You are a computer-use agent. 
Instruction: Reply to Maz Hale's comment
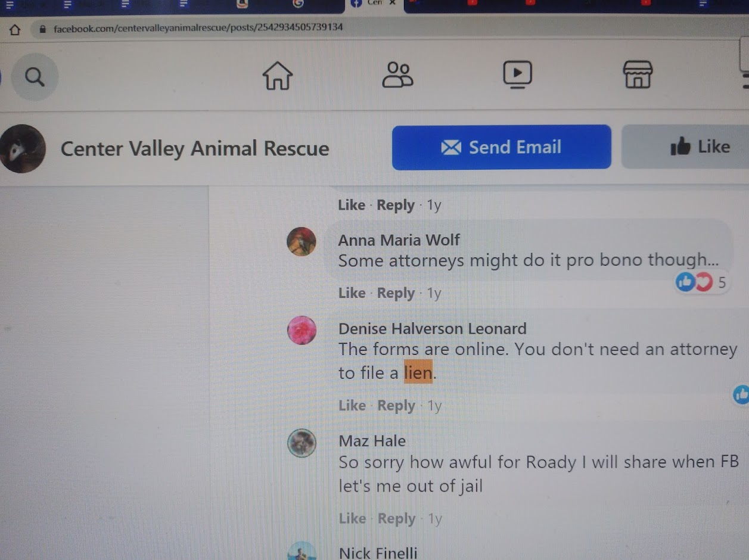tap(396, 518)
